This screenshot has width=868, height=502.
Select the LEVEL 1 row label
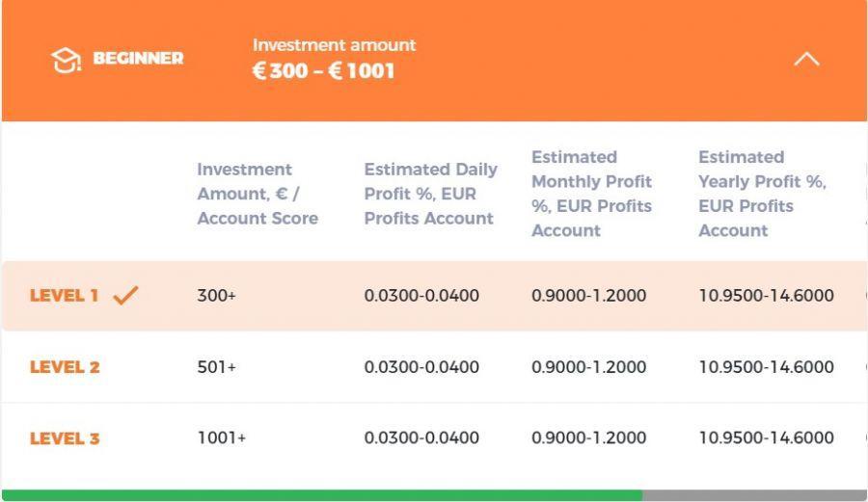coord(65,296)
